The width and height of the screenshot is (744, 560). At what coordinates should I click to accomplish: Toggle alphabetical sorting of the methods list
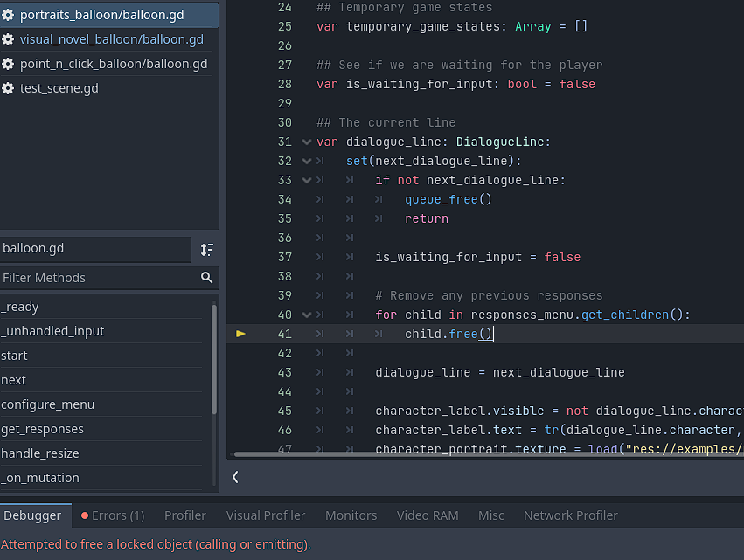pos(208,249)
